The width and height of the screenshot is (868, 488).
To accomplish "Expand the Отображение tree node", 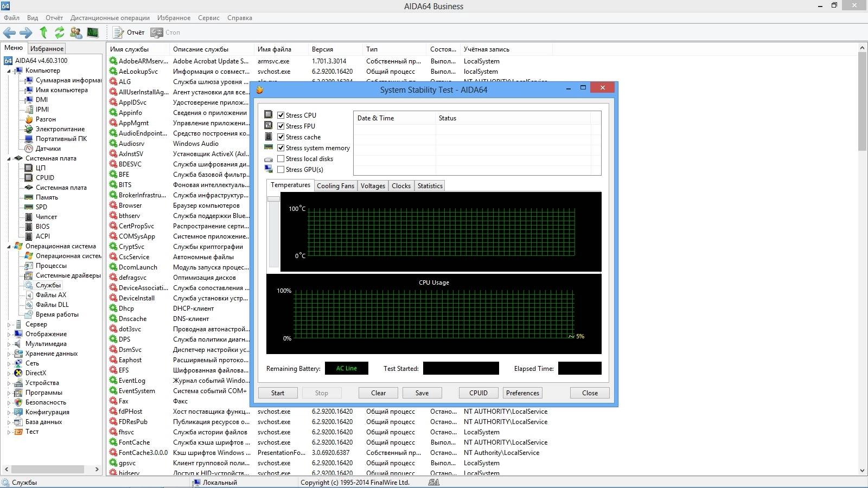I will point(9,334).
